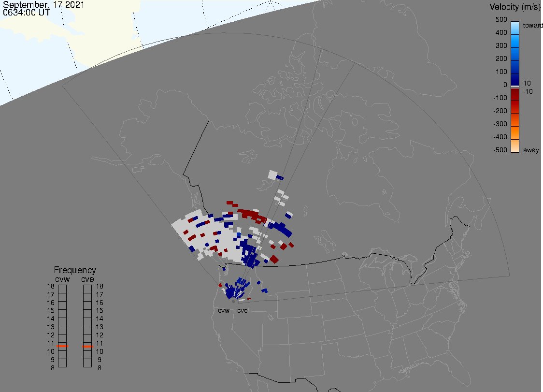Click the cvw radar station label on map
The width and height of the screenshot is (543, 392).
224,311
